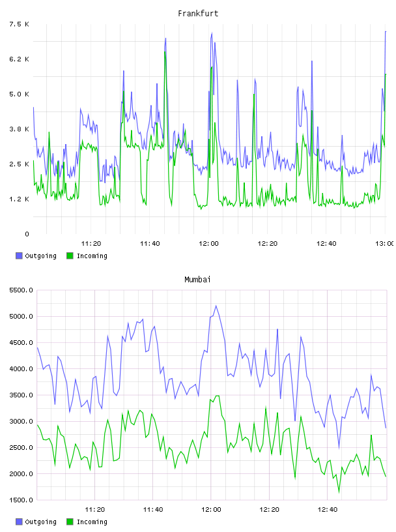The width and height of the screenshot is (396, 532).
Task: Select the Outgoing legend label under Frankfurt
Action: click(x=40, y=256)
